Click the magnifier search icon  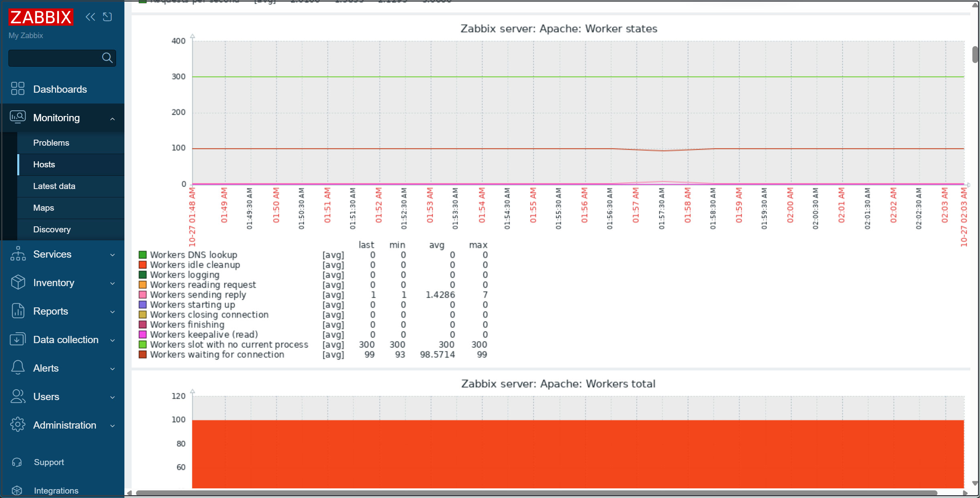pyautogui.click(x=107, y=58)
